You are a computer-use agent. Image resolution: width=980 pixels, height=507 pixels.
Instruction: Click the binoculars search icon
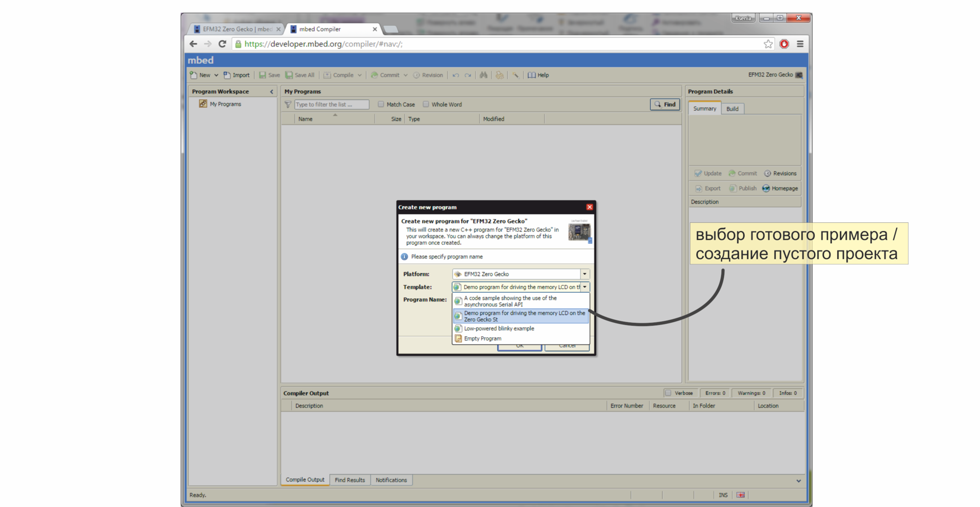point(483,75)
